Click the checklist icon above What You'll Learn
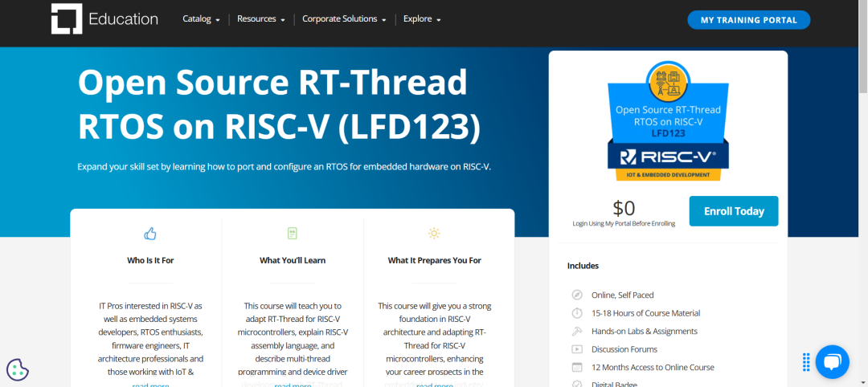The image size is (868, 387). (x=293, y=234)
